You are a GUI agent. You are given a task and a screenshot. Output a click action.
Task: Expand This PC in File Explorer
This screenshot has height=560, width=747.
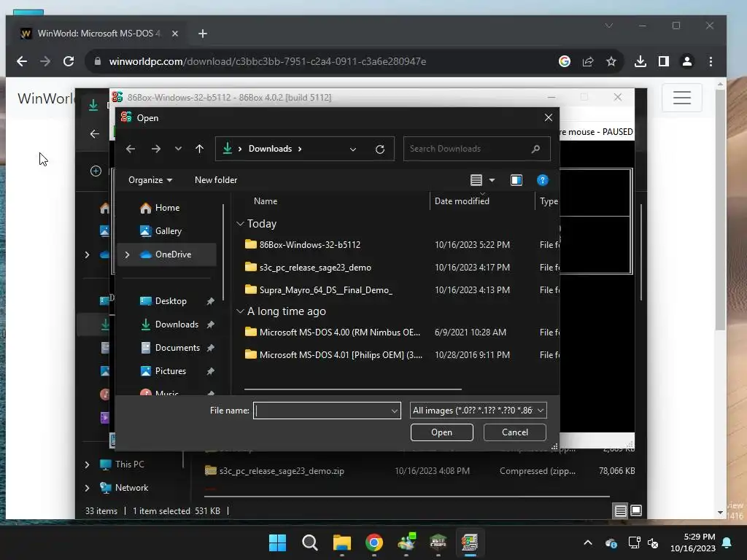[x=88, y=464]
